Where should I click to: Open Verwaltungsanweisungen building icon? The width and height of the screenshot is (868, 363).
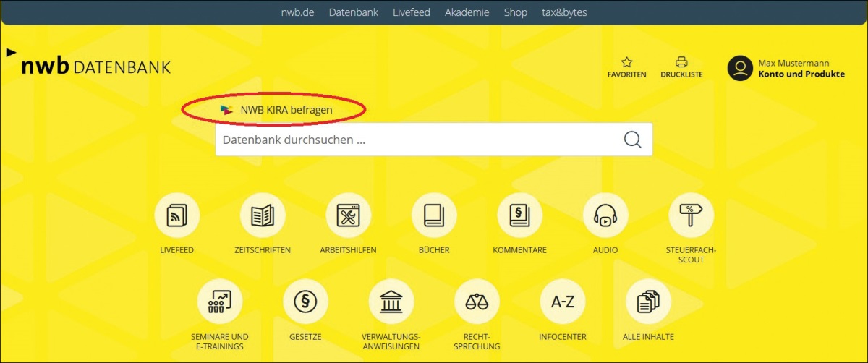[x=391, y=302]
